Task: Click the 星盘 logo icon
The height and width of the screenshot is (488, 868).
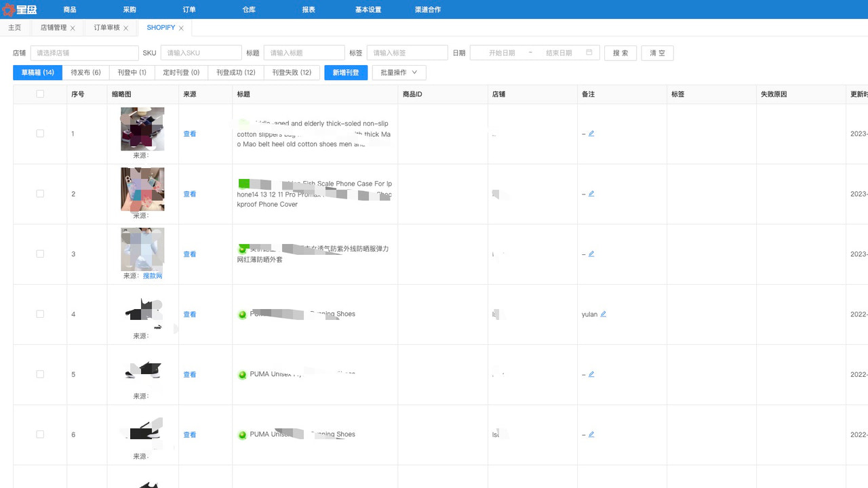Action: tap(8, 9)
